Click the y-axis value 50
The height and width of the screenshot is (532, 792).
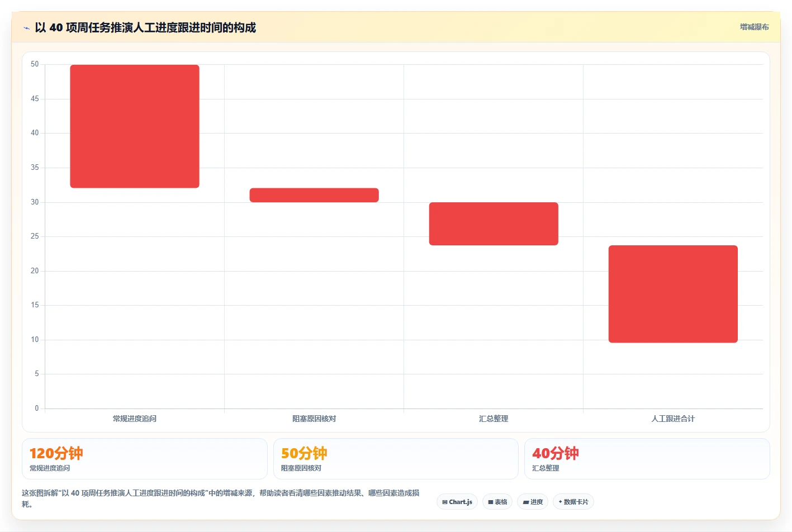tap(35, 64)
